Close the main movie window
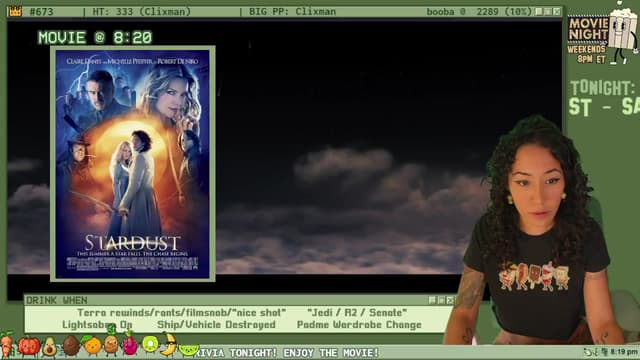 click(x=557, y=11)
